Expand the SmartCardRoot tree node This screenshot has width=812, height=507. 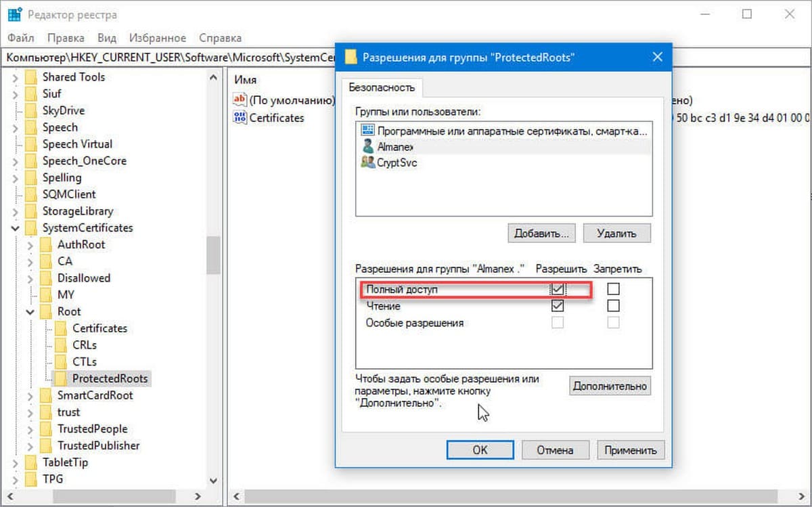(x=30, y=395)
